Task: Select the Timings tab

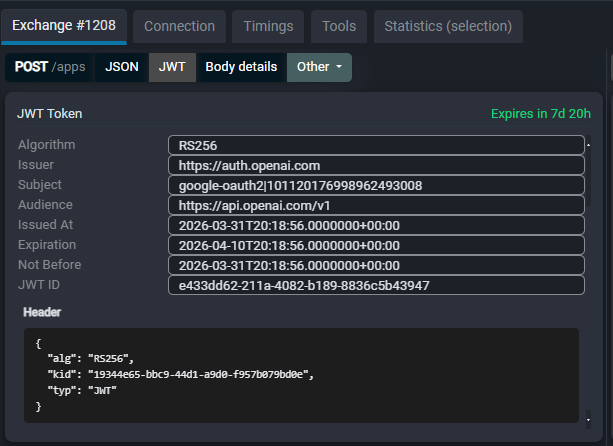Action: (x=267, y=26)
